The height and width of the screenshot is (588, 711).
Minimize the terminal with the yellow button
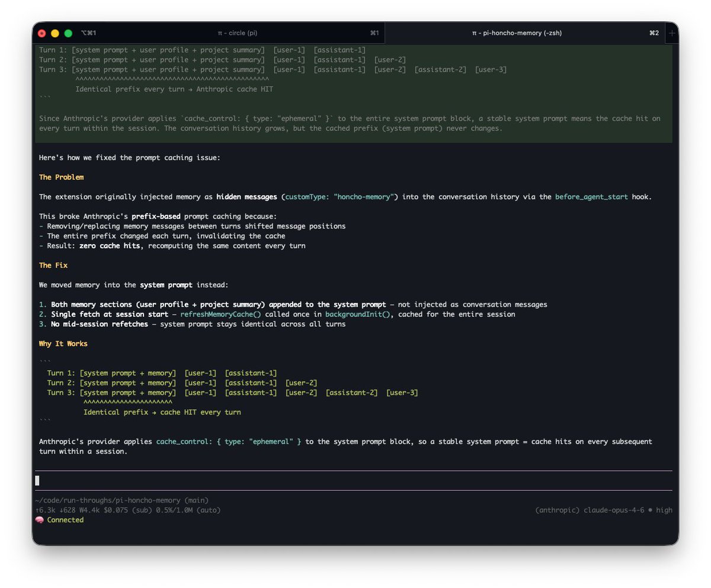(x=55, y=33)
